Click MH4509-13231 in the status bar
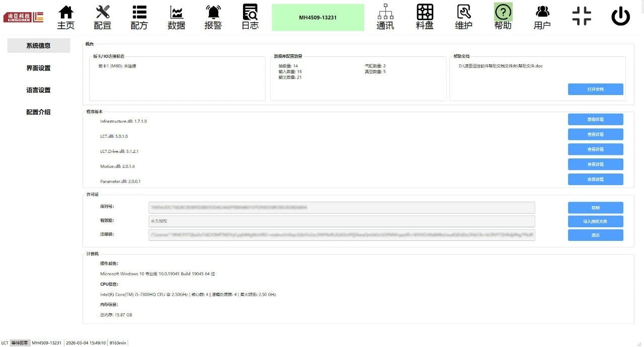Viewport: 644px width, 347px height. point(46,343)
